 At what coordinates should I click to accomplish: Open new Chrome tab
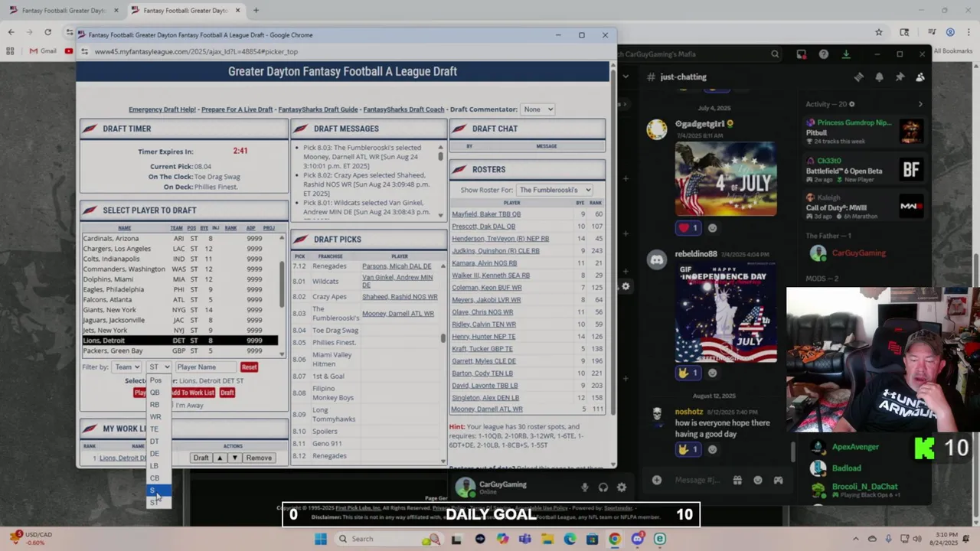click(x=256, y=11)
